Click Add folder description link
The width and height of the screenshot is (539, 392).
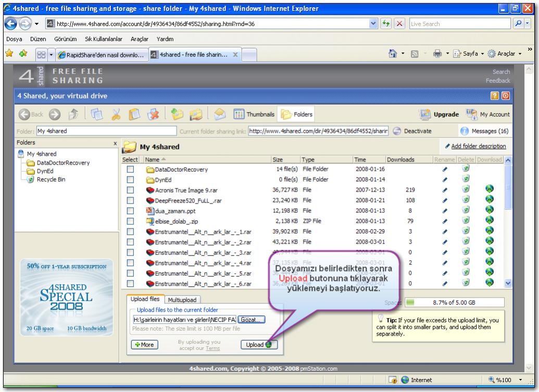coord(478,146)
